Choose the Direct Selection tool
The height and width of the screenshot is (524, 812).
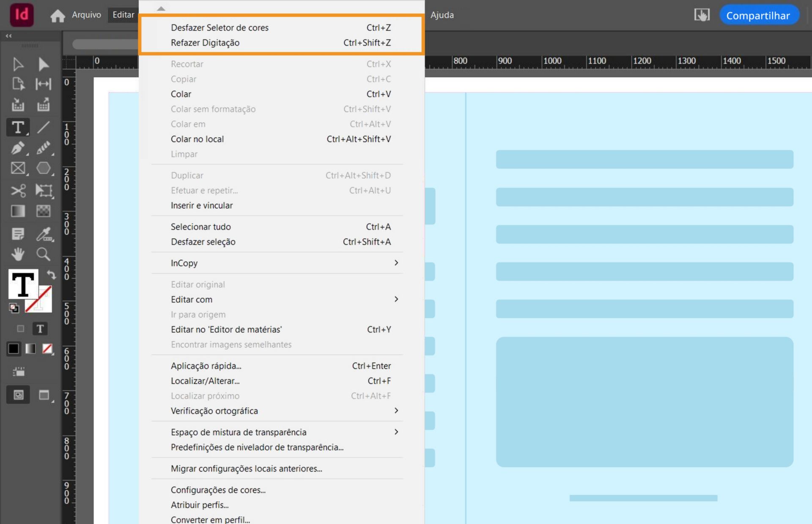pos(43,64)
